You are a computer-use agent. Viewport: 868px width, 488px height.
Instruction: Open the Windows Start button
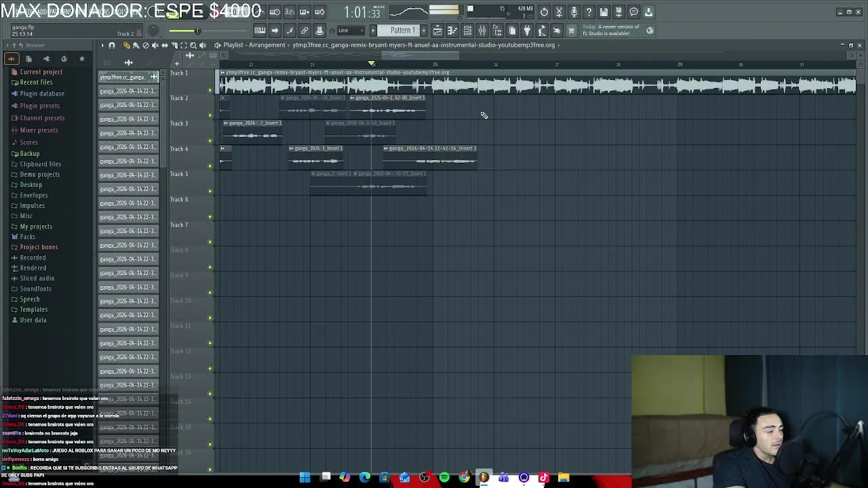[x=305, y=478]
